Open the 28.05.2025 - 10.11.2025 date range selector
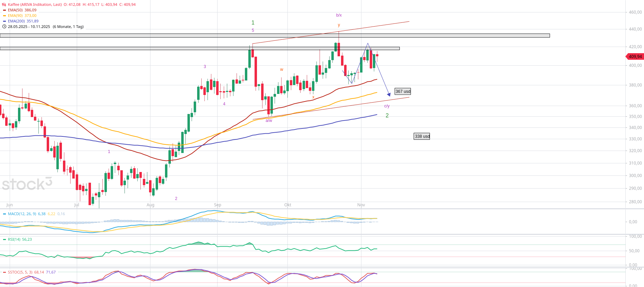 pos(29,27)
